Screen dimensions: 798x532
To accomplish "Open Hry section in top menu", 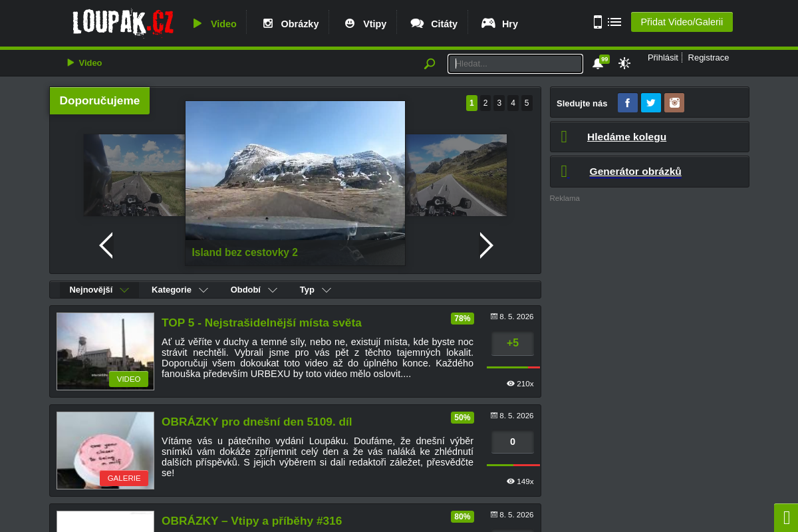I will (x=510, y=24).
